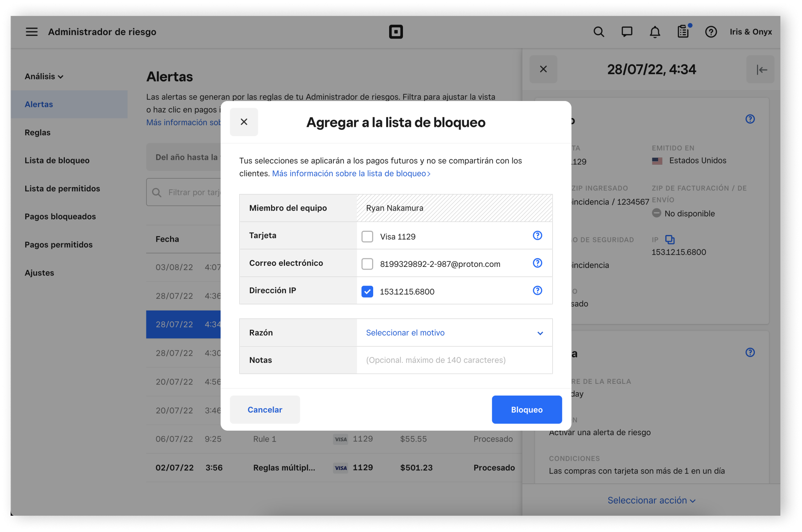
Task: Open the setup checklist clipboard icon
Action: (683, 32)
